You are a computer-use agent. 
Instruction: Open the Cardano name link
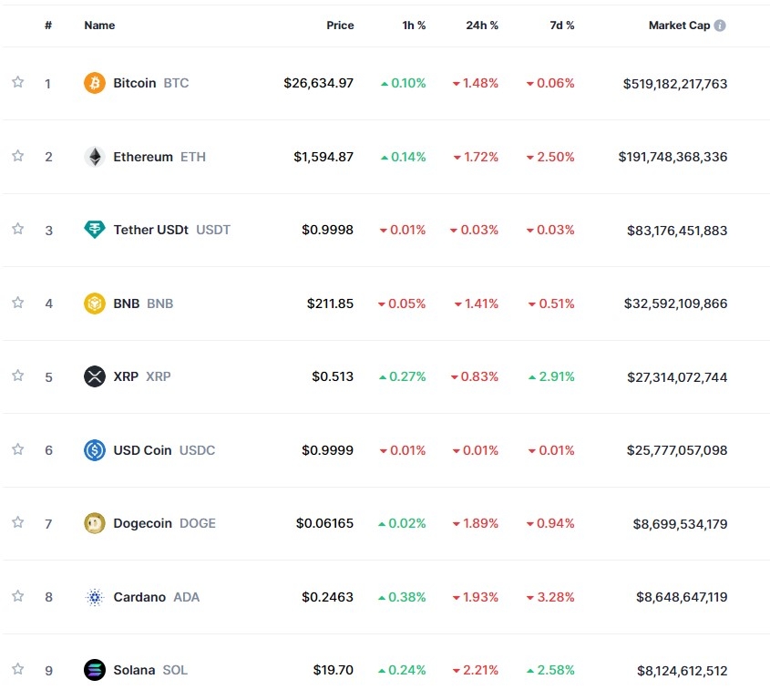(139, 597)
